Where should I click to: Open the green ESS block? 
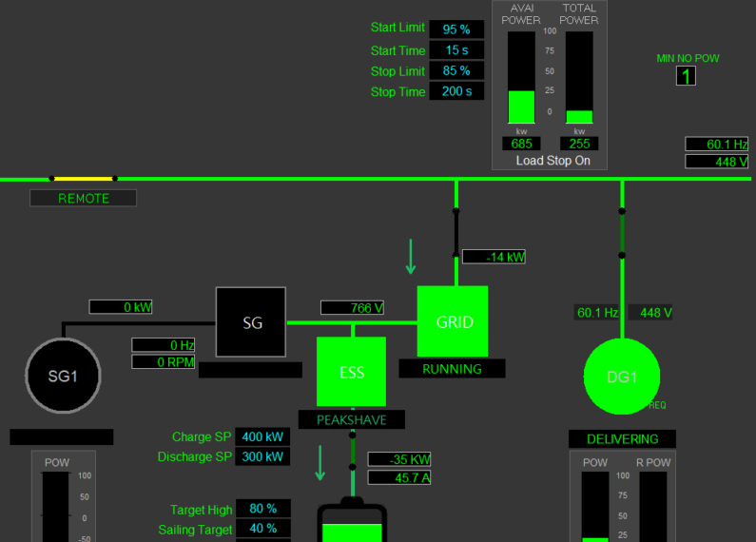pos(352,372)
